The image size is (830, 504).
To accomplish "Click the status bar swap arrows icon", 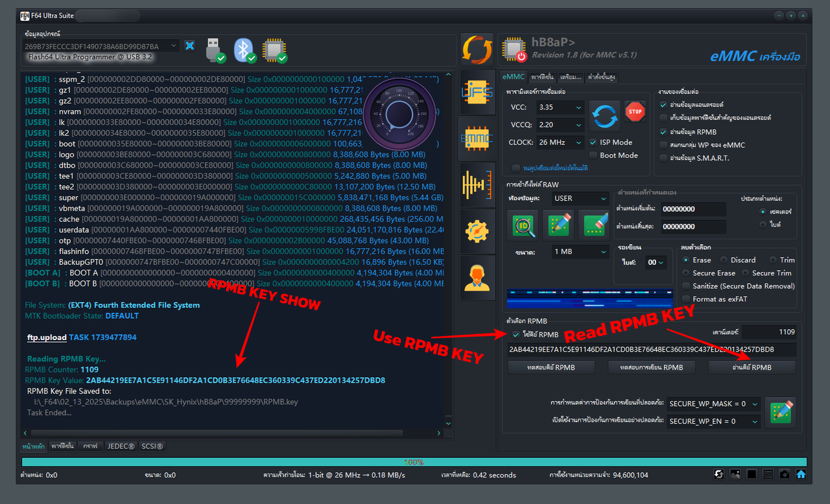I will [718, 474].
